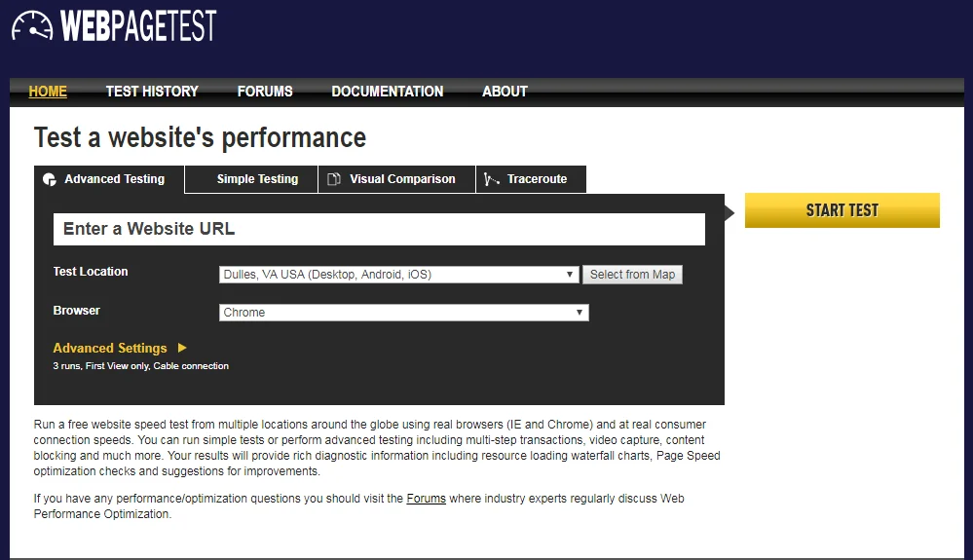
Task: Click the speedometer logo icon
Action: (x=32, y=25)
